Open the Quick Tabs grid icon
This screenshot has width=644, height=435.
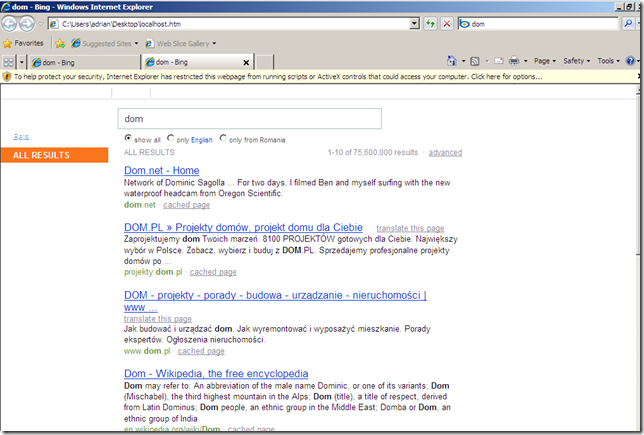(x=9, y=62)
